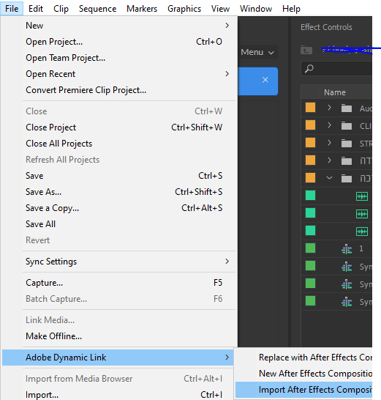Select Open Team Project
This screenshot has height=400, width=381.
tap(119, 58)
